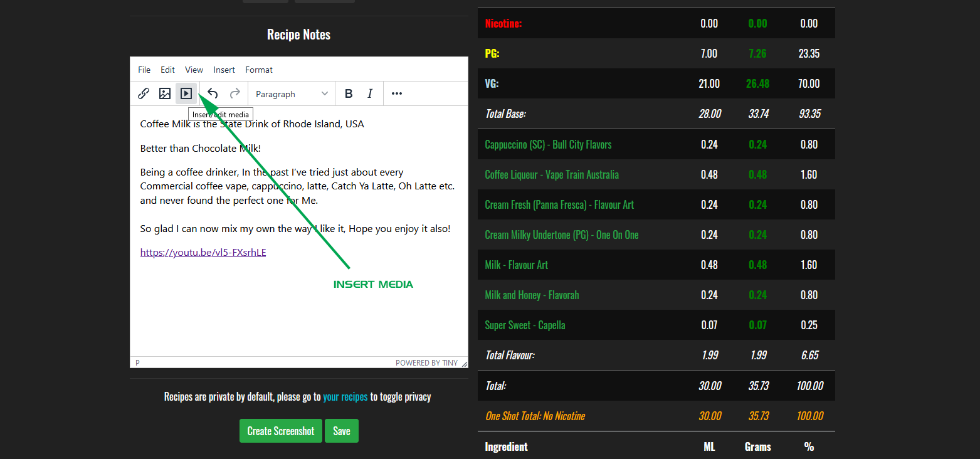Select Milk and Honey - Flavorah ingredient
This screenshot has height=459, width=980.
(532, 295)
